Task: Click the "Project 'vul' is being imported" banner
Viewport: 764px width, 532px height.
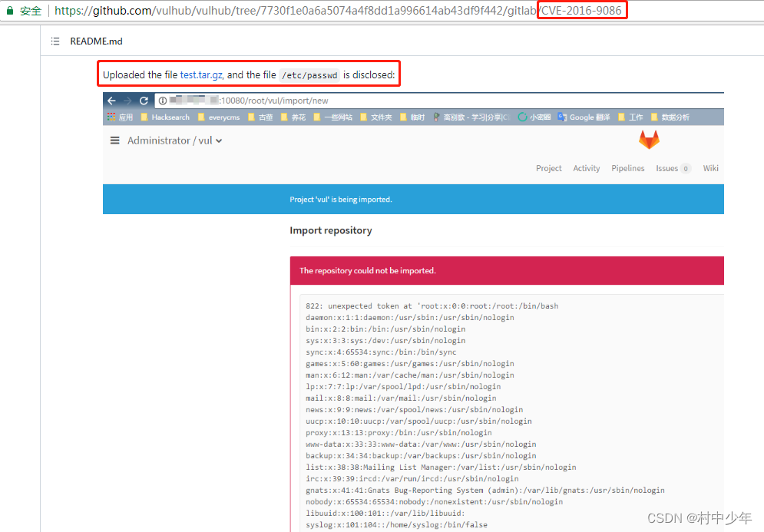Action: [x=413, y=200]
